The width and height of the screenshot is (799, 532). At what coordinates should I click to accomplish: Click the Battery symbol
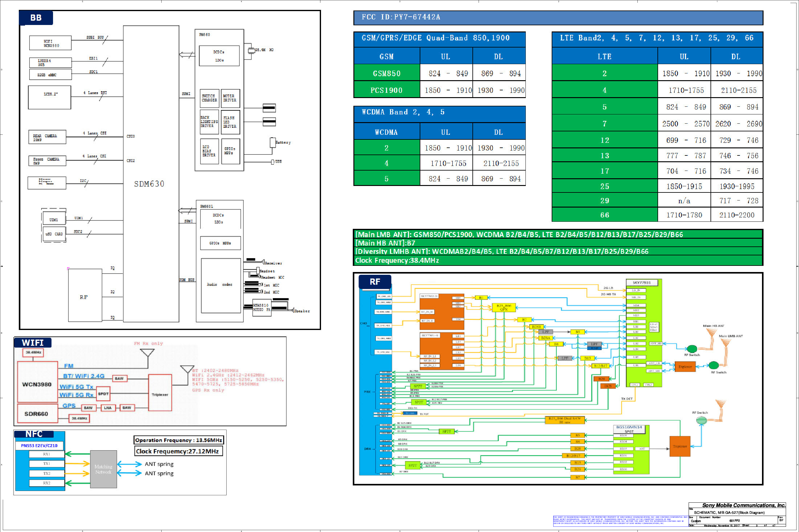[273, 142]
